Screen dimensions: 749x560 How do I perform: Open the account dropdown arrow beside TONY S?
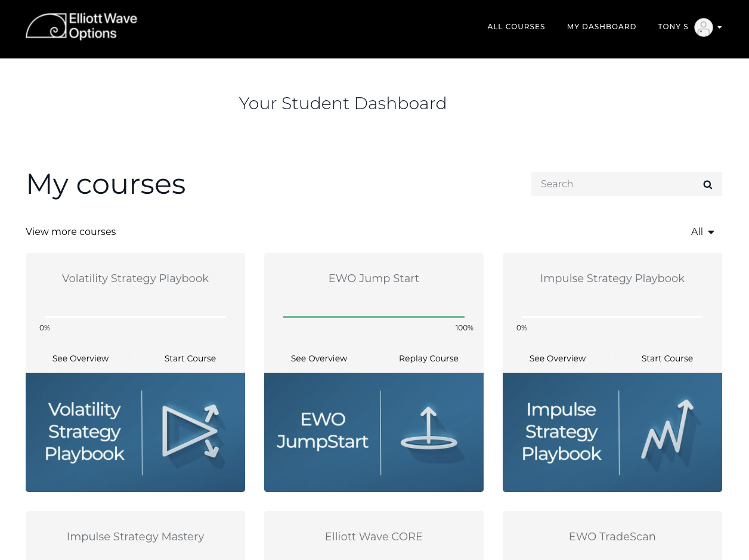[x=720, y=27]
